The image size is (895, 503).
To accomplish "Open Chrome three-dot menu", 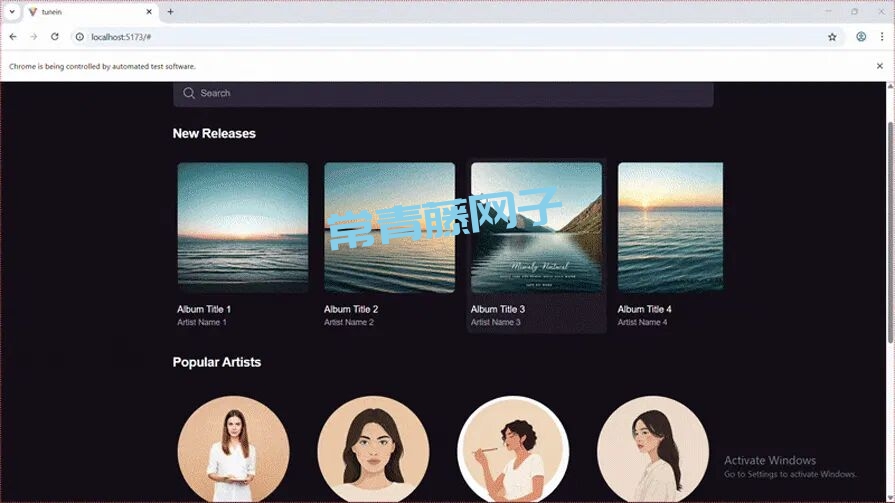I will click(x=882, y=37).
